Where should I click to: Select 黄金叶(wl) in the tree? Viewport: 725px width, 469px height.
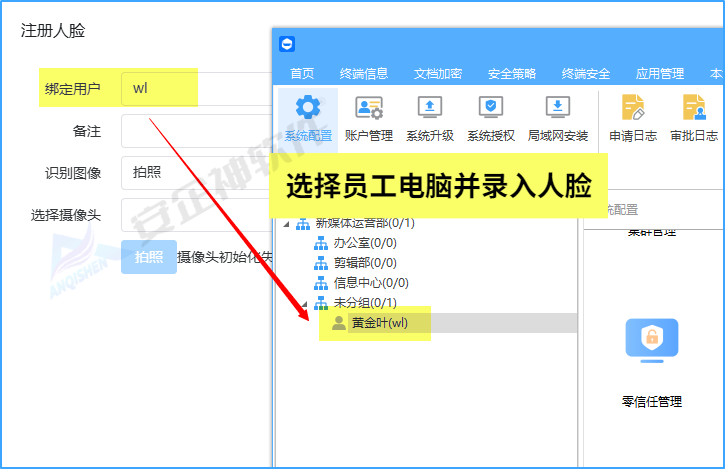coord(380,323)
